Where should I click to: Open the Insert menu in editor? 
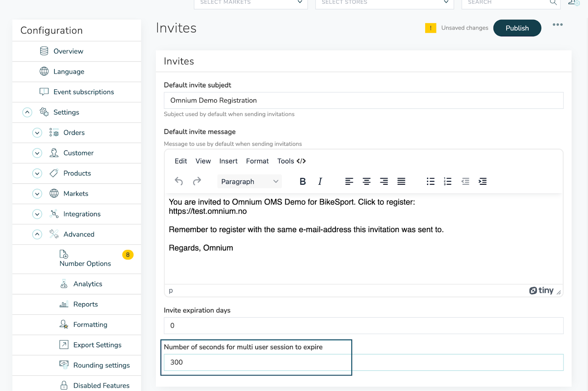[228, 161]
